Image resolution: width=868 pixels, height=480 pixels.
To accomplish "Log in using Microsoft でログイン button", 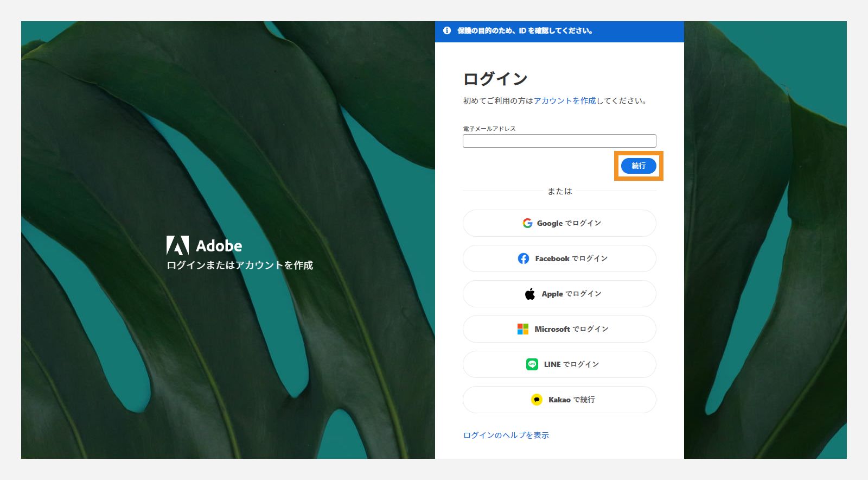I will pyautogui.click(x=559, y=329).
